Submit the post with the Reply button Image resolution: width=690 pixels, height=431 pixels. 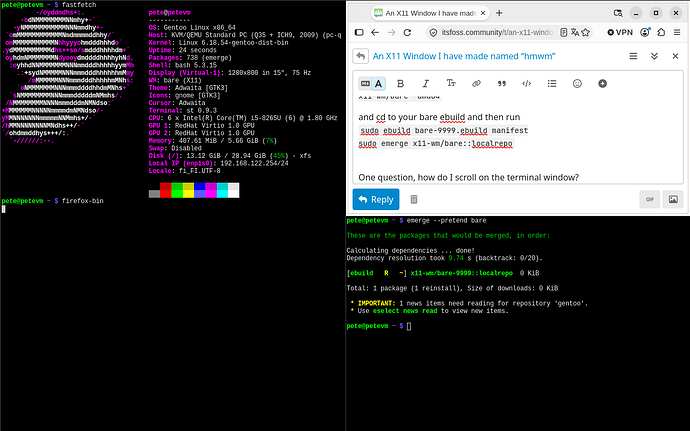[x=376, y=199]
